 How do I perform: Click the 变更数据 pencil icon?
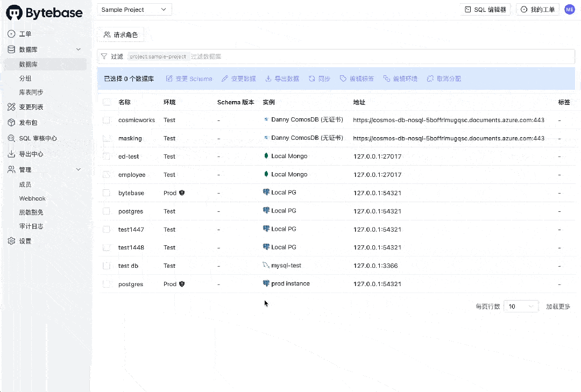coord(225,79)
